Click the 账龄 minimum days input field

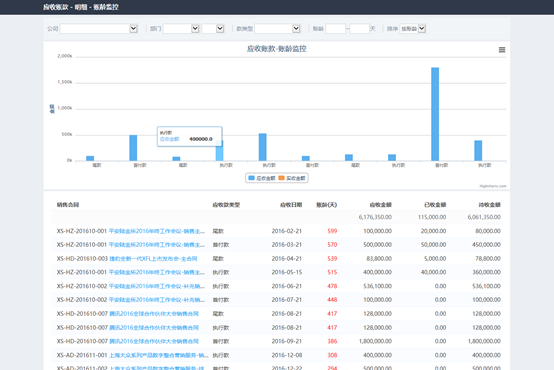click(335, 29)
